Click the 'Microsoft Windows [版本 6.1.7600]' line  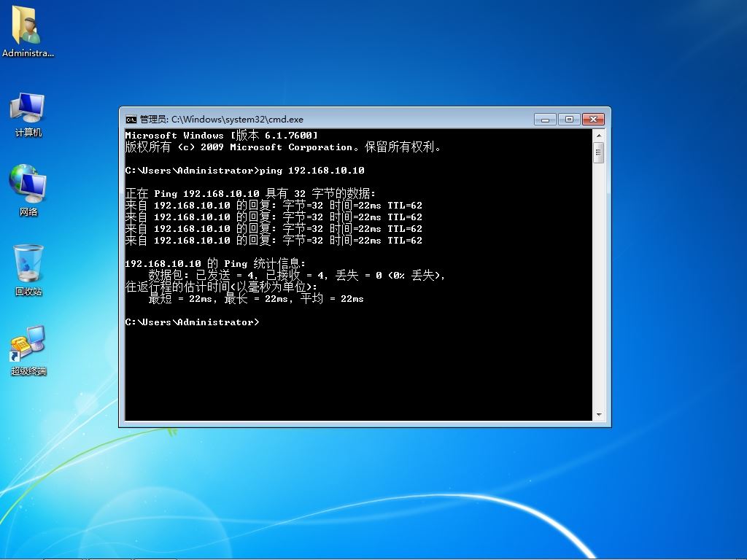tap(222, 135)
